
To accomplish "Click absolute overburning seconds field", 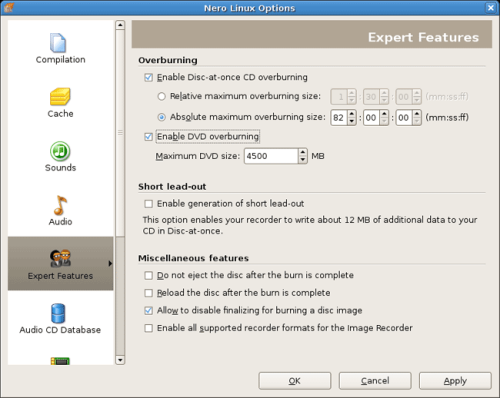I will (x=372, y=118).
